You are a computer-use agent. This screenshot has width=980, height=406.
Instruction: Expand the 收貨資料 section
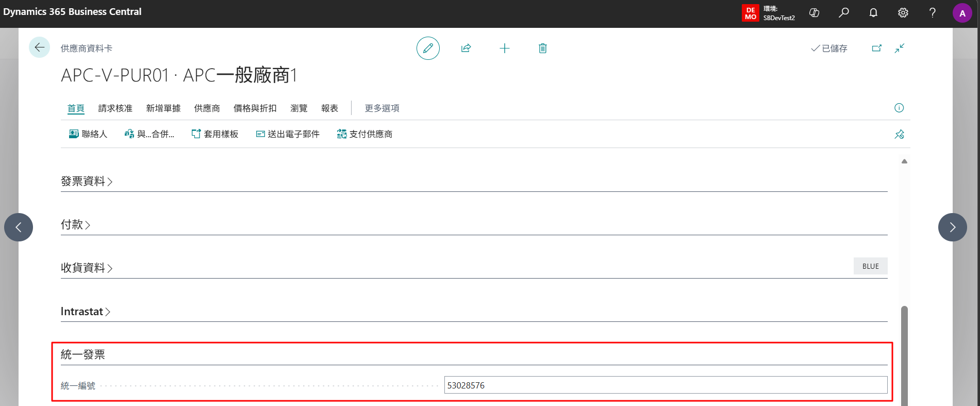point(87,268)
